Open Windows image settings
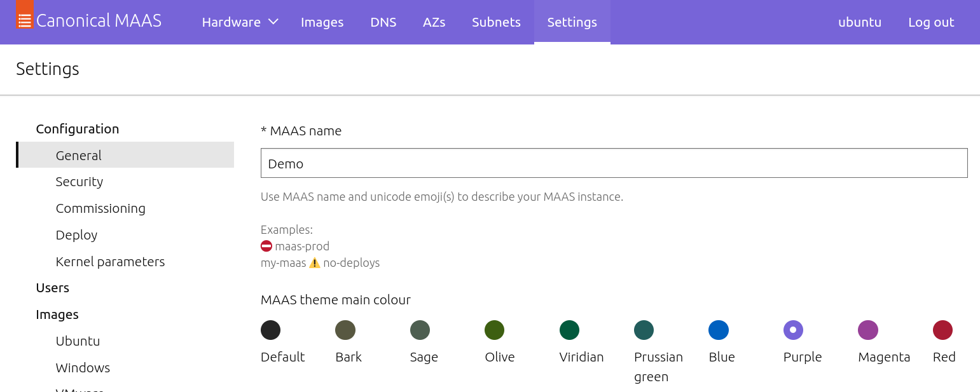The width and height of the screenshot is (980, 392). coord(83,367)
